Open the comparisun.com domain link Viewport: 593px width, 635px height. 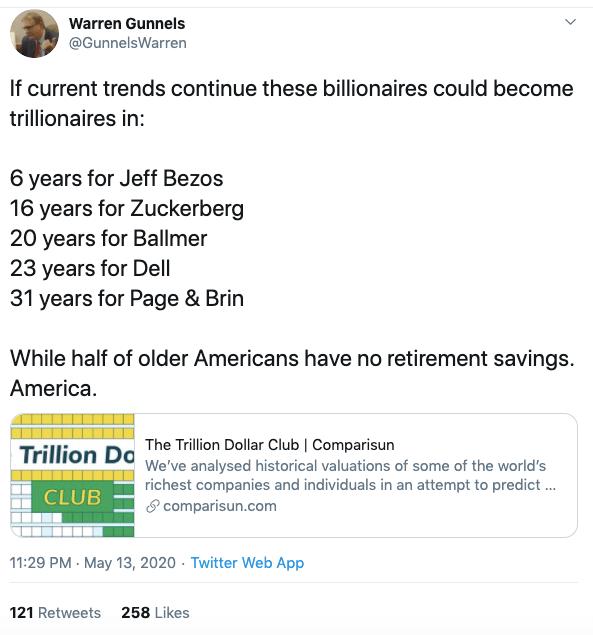pos(220,506)
